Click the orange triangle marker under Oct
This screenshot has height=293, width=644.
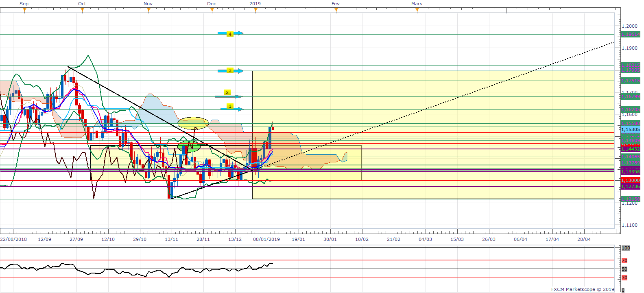[x=82, y=10]
